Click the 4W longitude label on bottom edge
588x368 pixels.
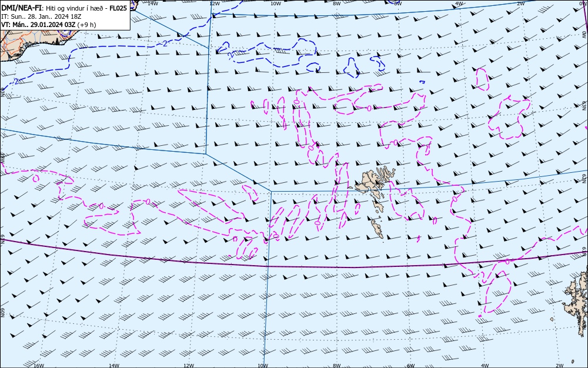tap(485, 366)
